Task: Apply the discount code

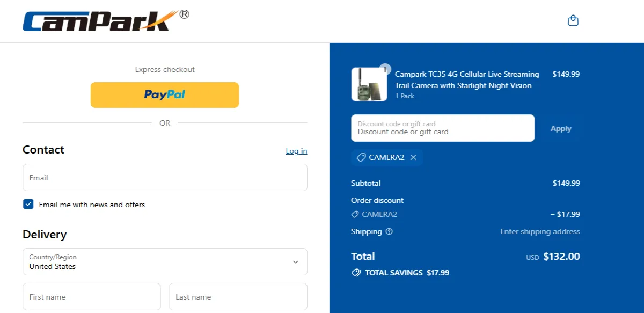Action: 560,128
